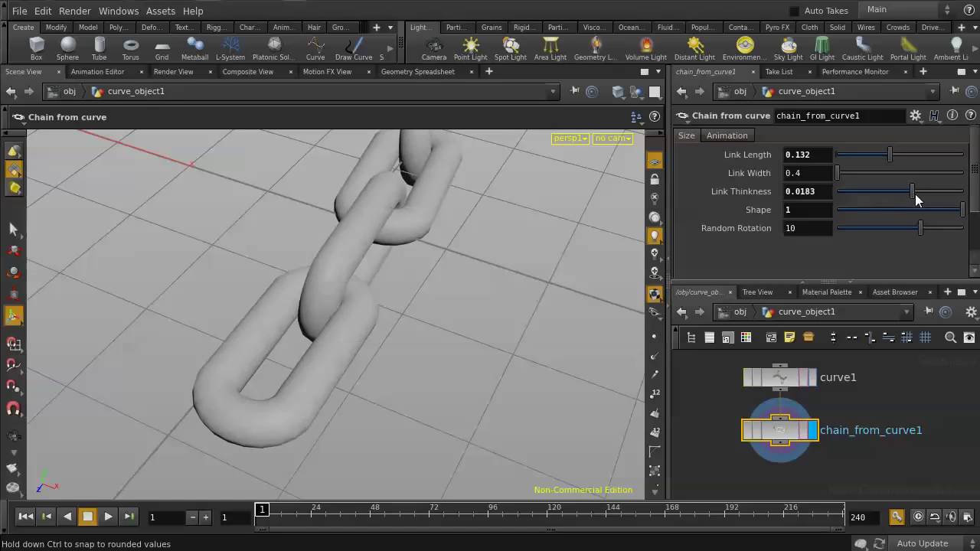Switch to the Tree View tab
The image size is (980, 551).
point(757,292)
